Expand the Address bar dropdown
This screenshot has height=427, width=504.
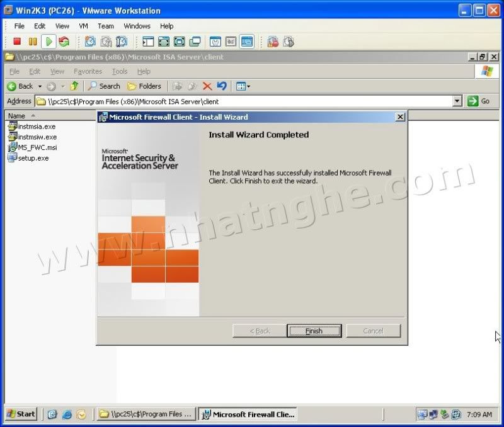[x=457, y=101]
